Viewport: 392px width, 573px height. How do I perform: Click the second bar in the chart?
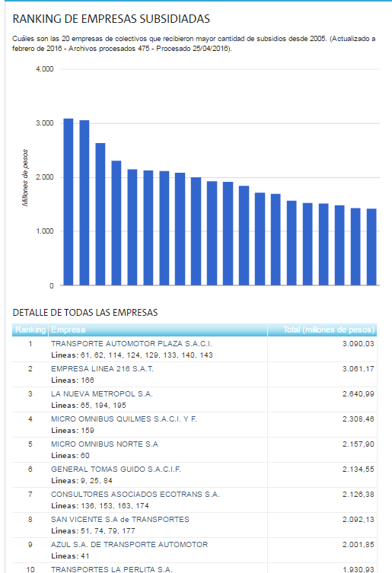[84, 202]
